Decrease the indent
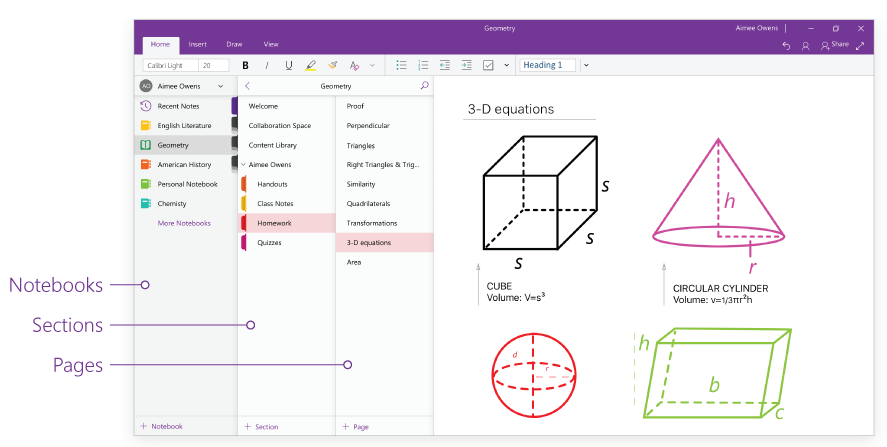The image size is (887, 447). coord(445,66)
